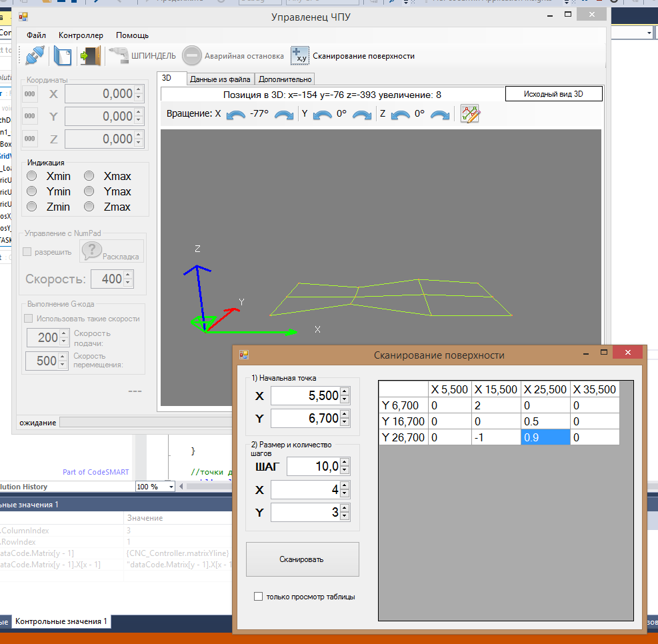Click the open file document icon

coord(63,56)
